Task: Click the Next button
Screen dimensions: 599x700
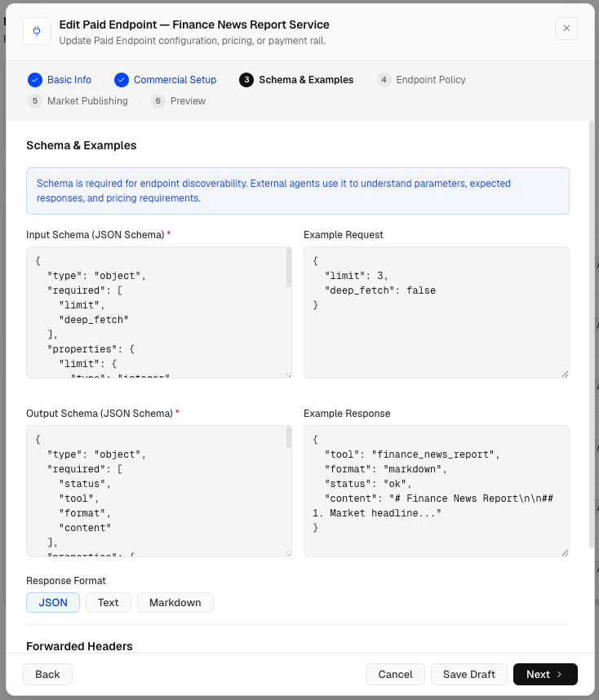Action: point(545,674)
